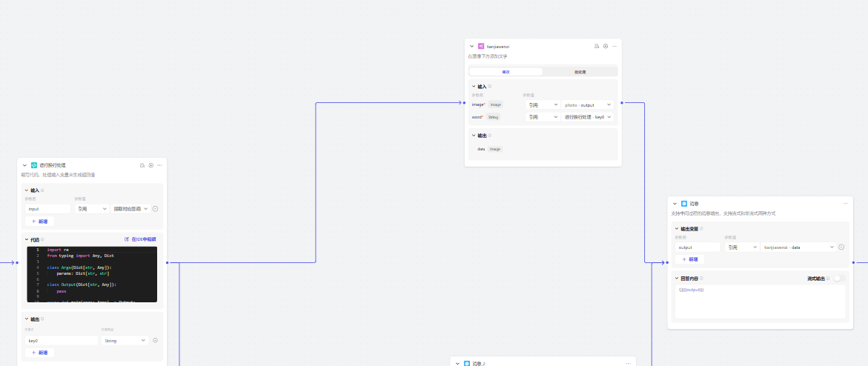This screenshot has height=366, width=868.
Task: Click the info icon next to 输出 in the code node
Action: (x=42, y=319)
